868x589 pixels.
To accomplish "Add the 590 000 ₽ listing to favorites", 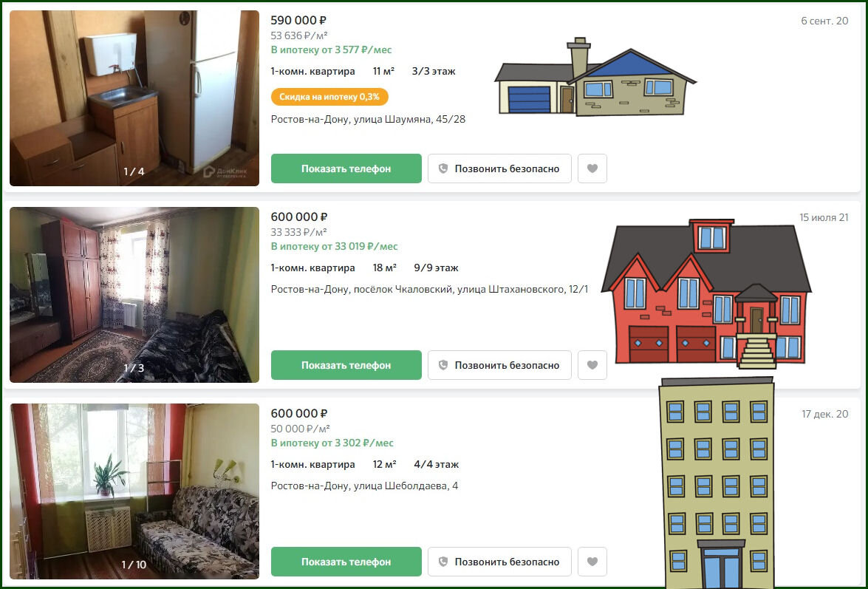I will pyautogui.click(x=592, y=168).
